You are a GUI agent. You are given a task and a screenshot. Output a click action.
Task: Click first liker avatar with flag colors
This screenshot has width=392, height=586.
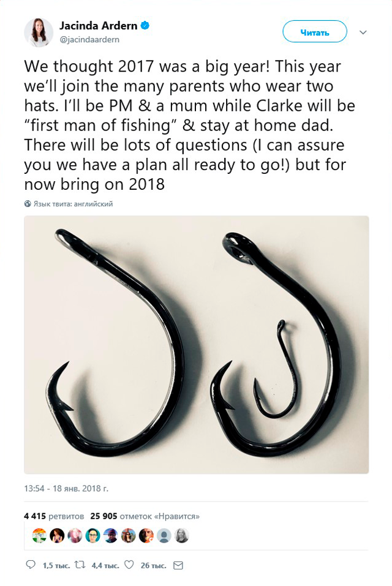[39, 536]
